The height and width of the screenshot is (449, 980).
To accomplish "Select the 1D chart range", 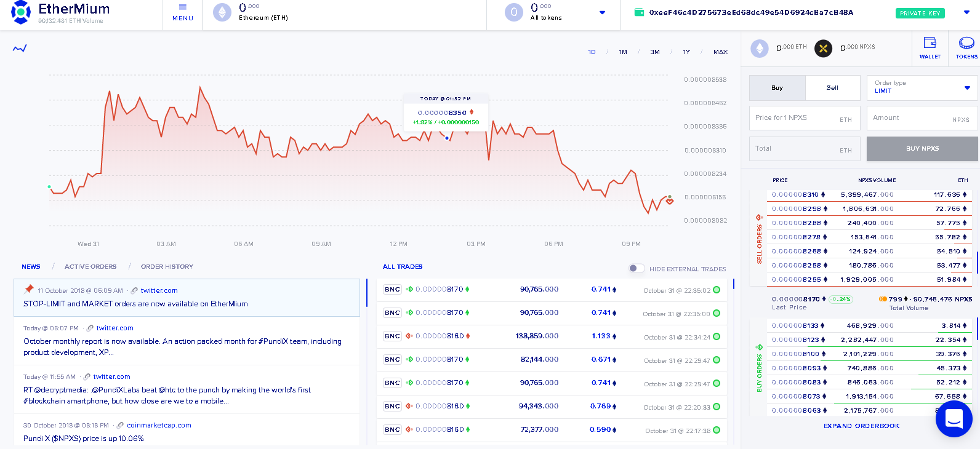I will [592, 52].
